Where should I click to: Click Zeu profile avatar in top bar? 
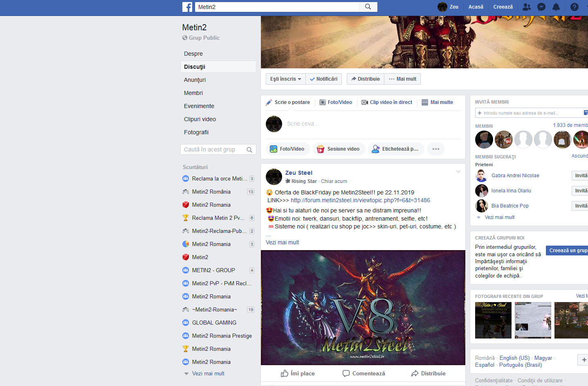pyautogui.click(x=442, y=7)
